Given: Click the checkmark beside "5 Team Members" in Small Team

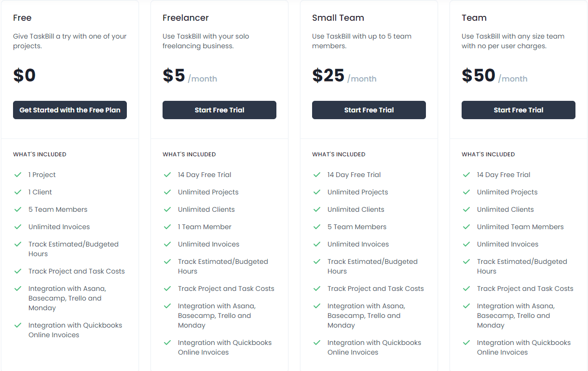Looking at the screenshot, I should click(x=317, y=227).
